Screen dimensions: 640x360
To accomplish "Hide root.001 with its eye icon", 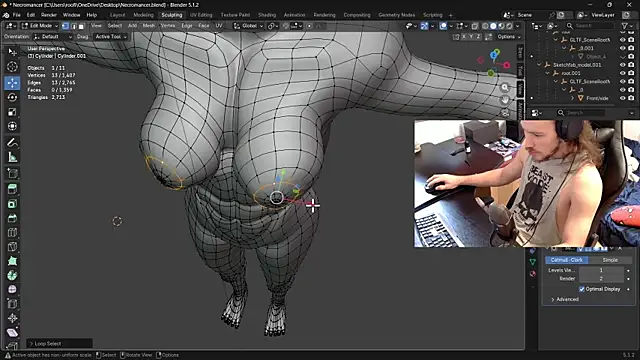I will click(622, 73).
